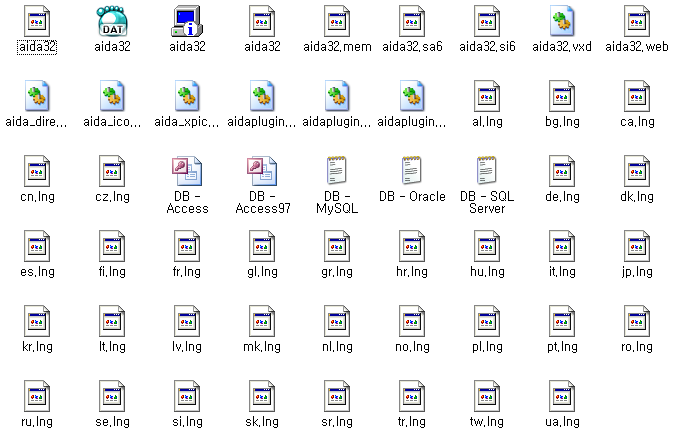Select the aida_ico... DLL file icon
The height and width of the screenshot is (448, 688).
pyautogui.click(x=112, y=96)
